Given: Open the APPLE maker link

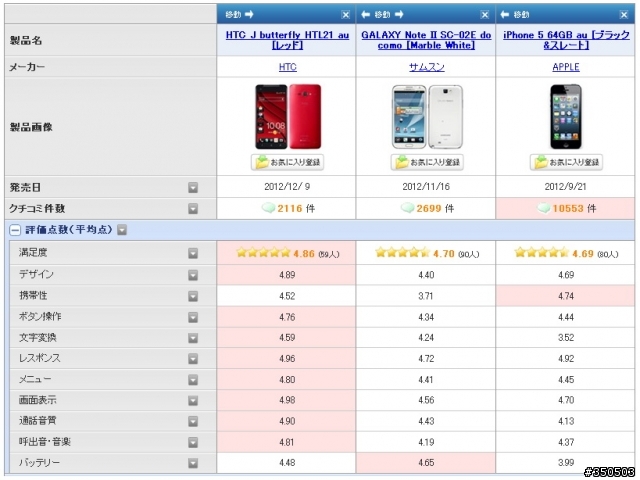Looking at the screenshot, I should 566,67.
